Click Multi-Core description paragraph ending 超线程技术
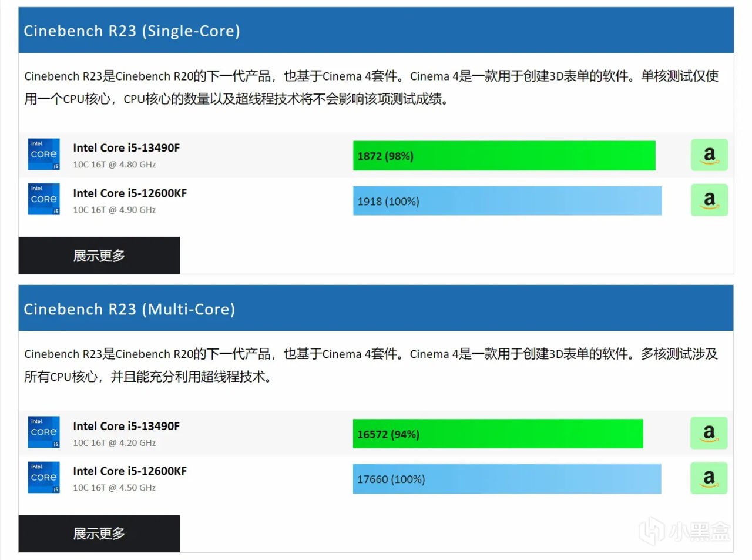This screenshot has height=560, width=752. (371, 365)
